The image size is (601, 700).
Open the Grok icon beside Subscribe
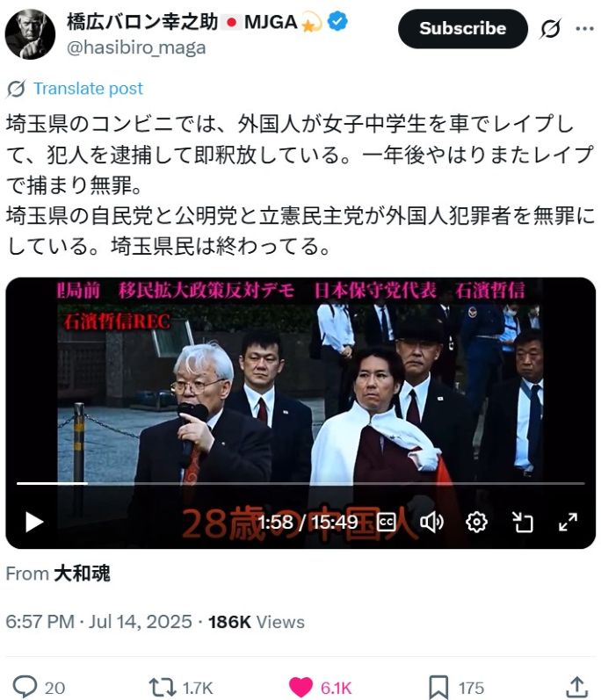(x=550, y=29)
